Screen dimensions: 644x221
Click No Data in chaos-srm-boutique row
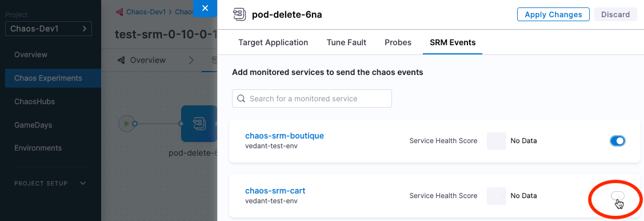coord(523,141)
